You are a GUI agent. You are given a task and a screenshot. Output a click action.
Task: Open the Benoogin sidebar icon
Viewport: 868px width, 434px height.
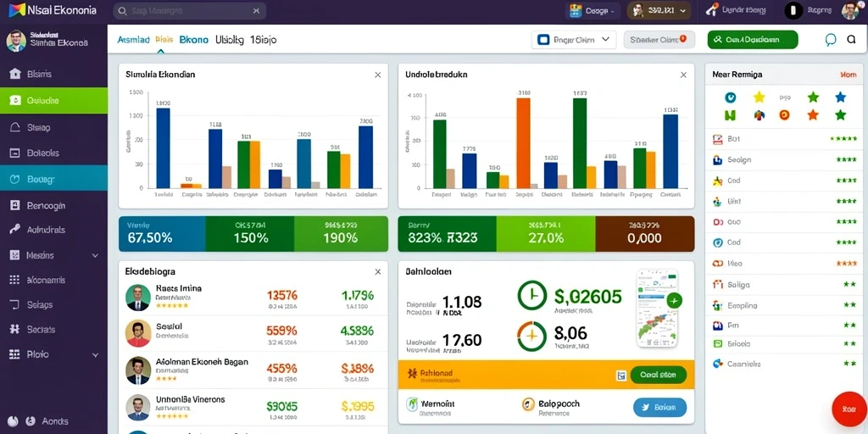pos(15,205)
